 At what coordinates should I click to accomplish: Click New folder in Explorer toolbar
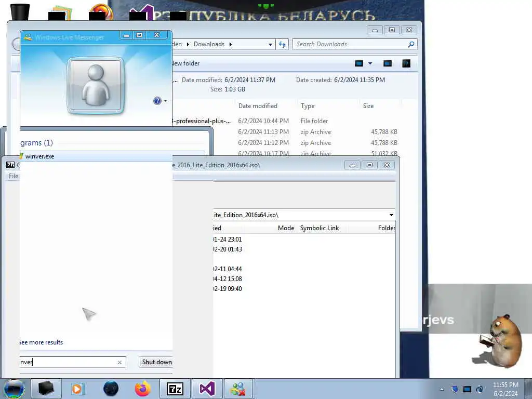coord(186,63)
